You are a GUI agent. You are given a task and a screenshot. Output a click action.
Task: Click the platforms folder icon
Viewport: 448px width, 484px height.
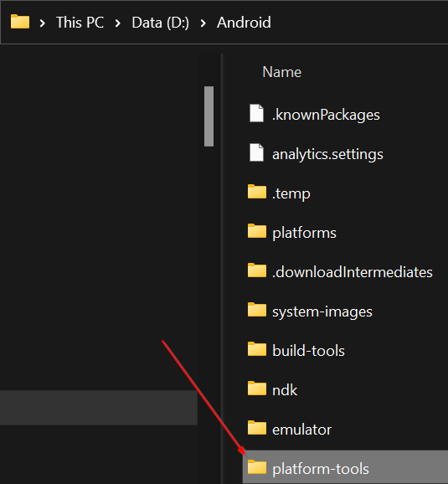coord(257,231)
